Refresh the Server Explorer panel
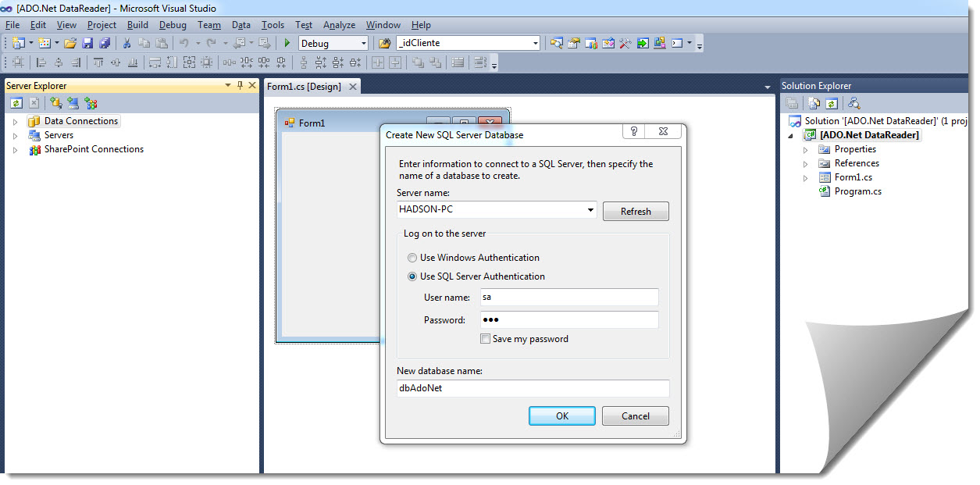The image size is (980, 485). pyautogui.click(x=16, y=102)
